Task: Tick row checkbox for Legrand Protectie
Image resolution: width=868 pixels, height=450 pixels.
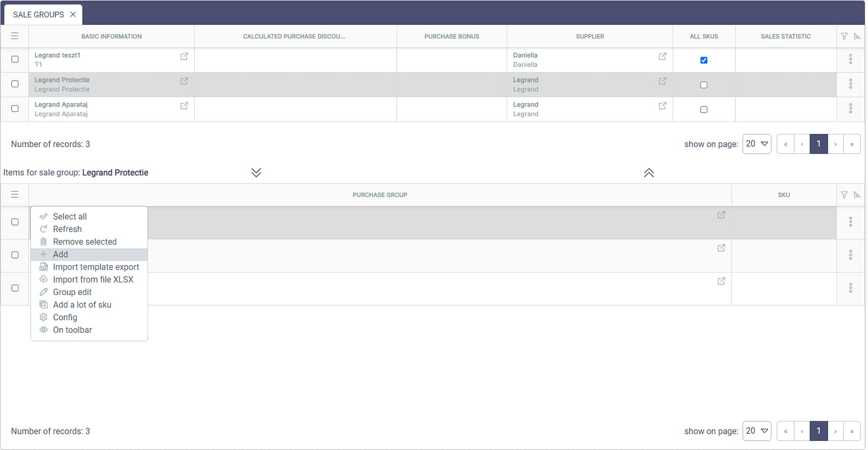Action: (15, 84)
